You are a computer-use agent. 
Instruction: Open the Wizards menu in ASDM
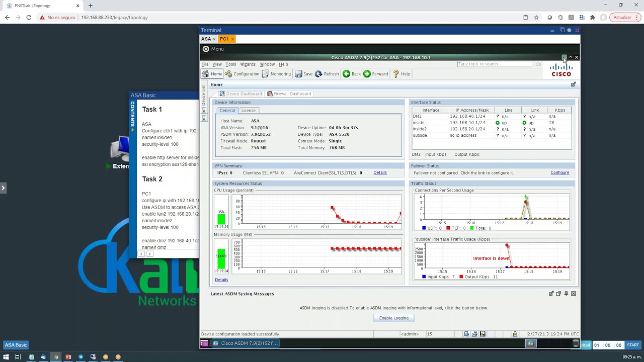tap(248, 64)
